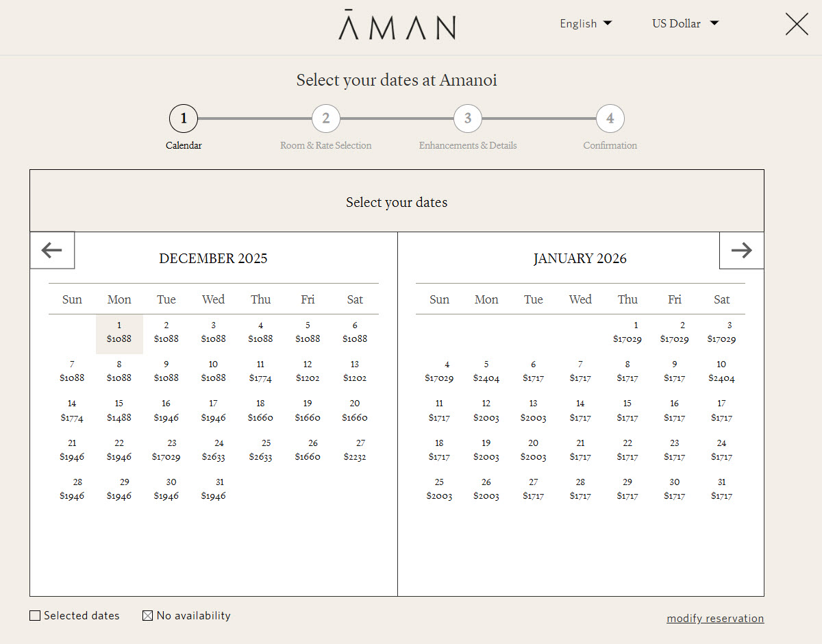Advance to next month with right arrow
Screen dimensions: 822x644
click(741, 251)
